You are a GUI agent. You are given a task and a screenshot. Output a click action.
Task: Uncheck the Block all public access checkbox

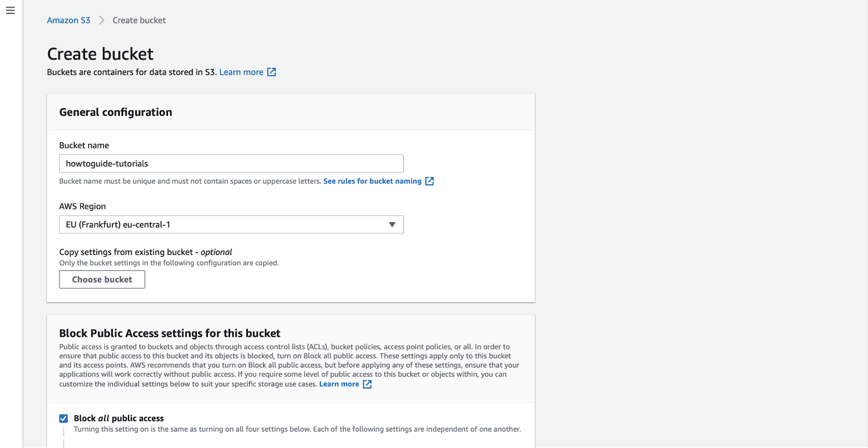63,418
